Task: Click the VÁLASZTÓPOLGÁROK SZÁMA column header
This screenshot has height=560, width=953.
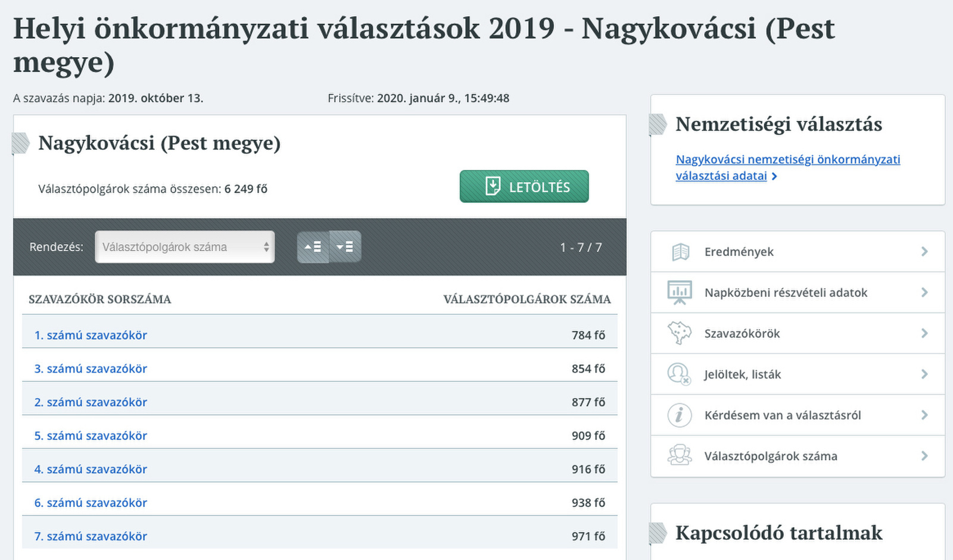Action: (527, 299)
